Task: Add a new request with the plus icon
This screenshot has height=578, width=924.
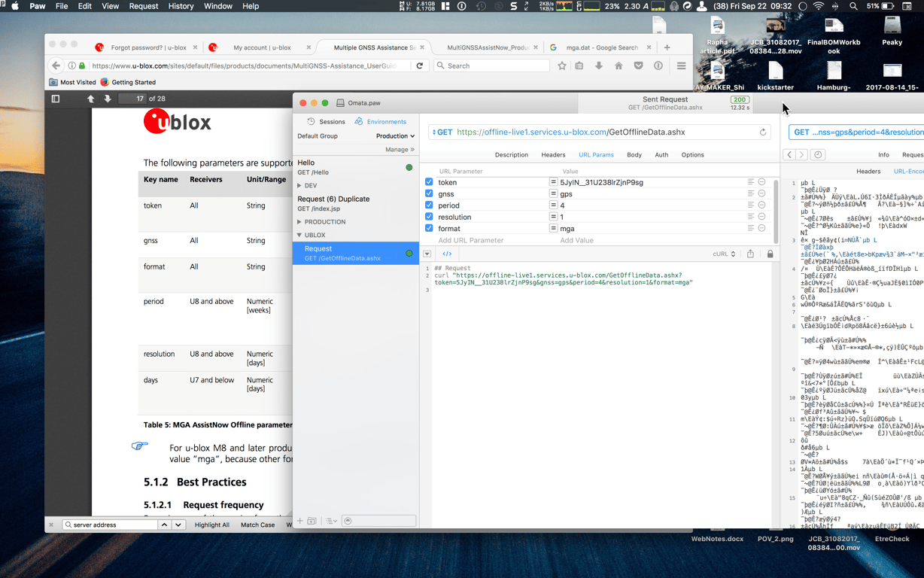Action: point(300,521)
